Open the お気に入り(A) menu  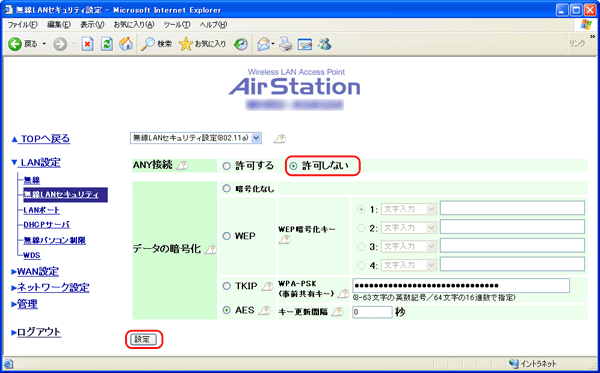pyautogui.click(x=134, y=25)
